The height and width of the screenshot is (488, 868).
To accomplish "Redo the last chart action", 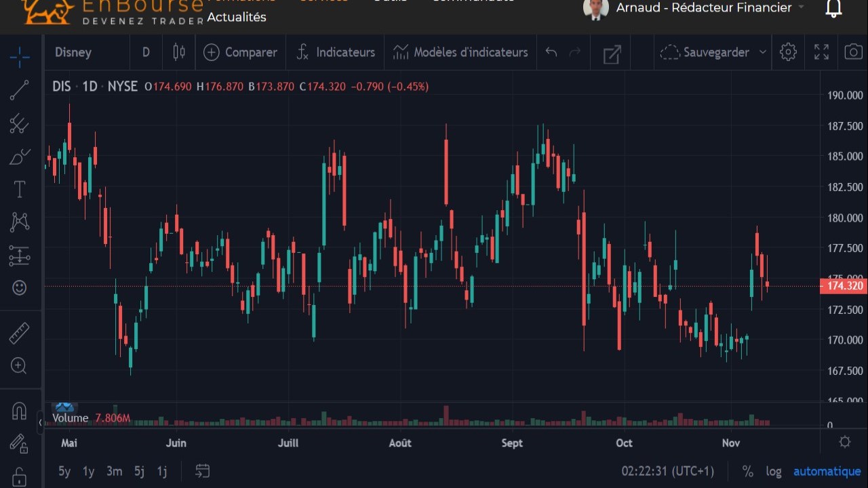I will coord(575,52).
